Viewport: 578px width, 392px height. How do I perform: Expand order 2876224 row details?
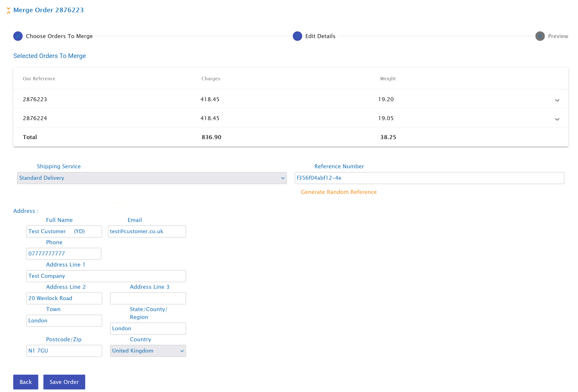pyautogui.click(x=557, y=119)
